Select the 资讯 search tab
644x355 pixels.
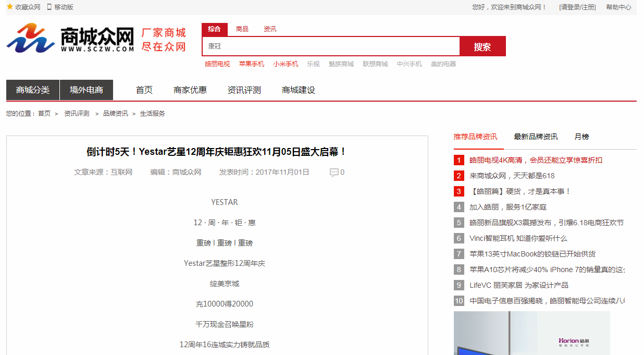[270, 29]
